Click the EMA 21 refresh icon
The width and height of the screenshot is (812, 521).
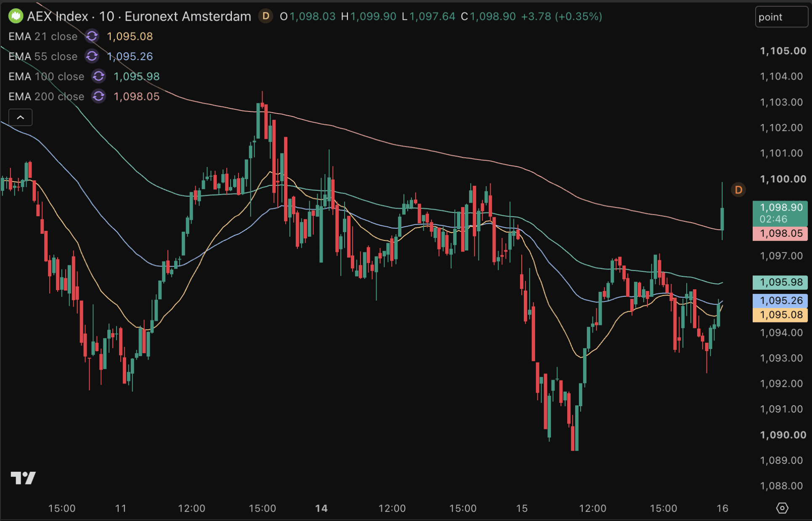pyautogui.click(x=92, y=36)
